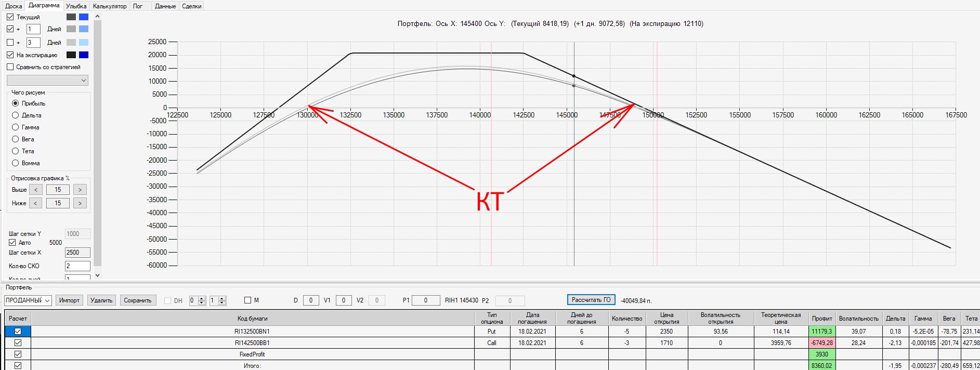Viewport: 980px width, 370px height.
Task: Enable Сравнить со стратегией checkbox
Action: click(x=10, y=67)
